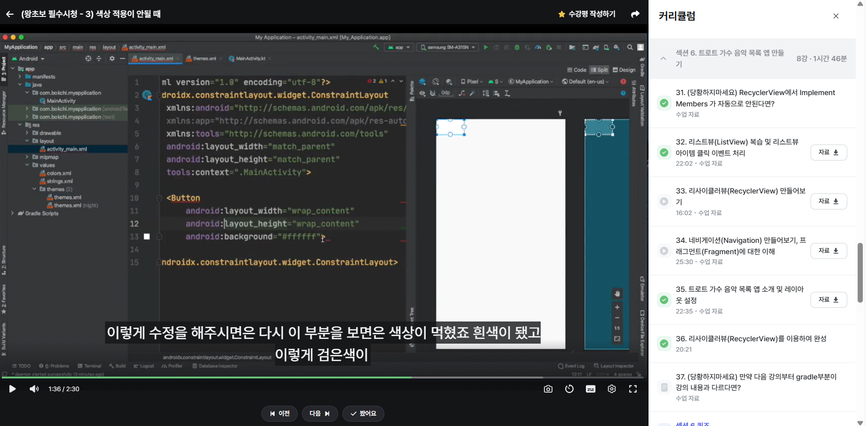Open Default (en-us) locale dropdown

585,81
